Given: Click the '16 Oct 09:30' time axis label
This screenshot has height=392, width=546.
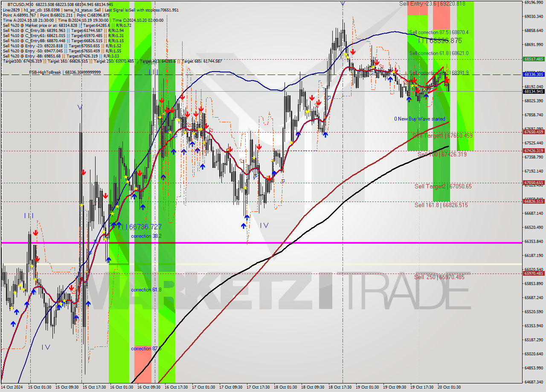Looking at the screenshot, I should click(x=148, y=387).
